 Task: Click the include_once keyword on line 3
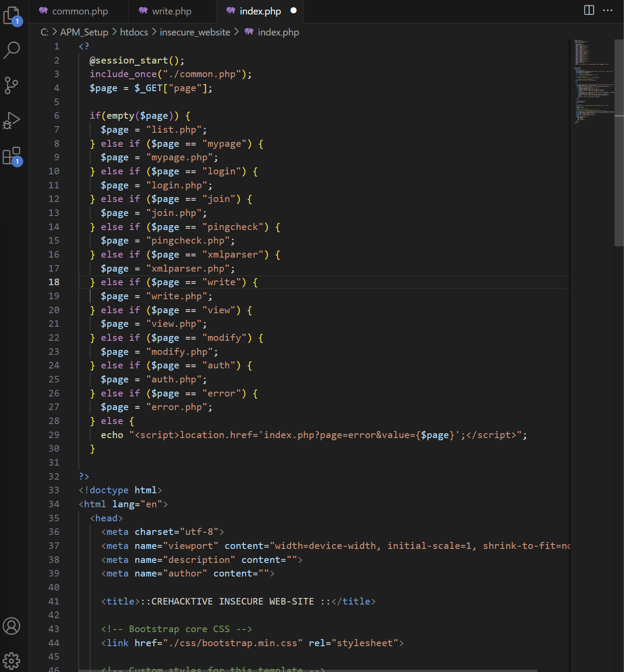pos(123,74)
